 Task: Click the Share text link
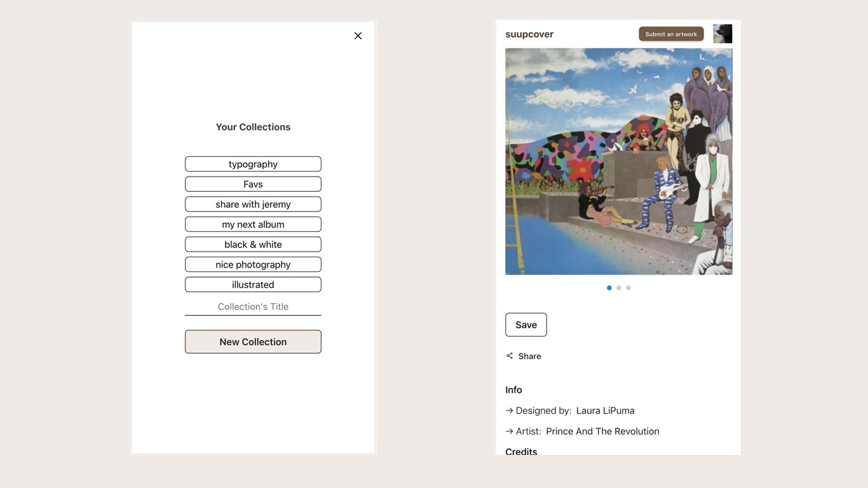click(x=529, y=356)
